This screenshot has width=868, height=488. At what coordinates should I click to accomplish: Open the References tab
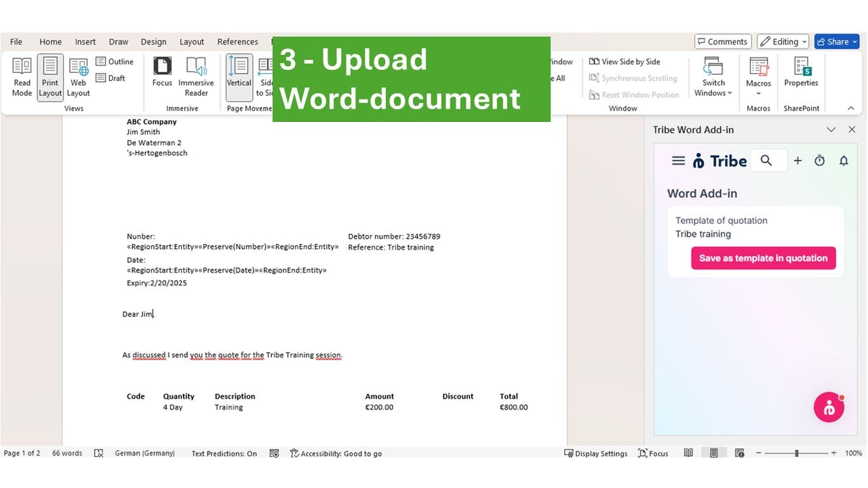238,41
